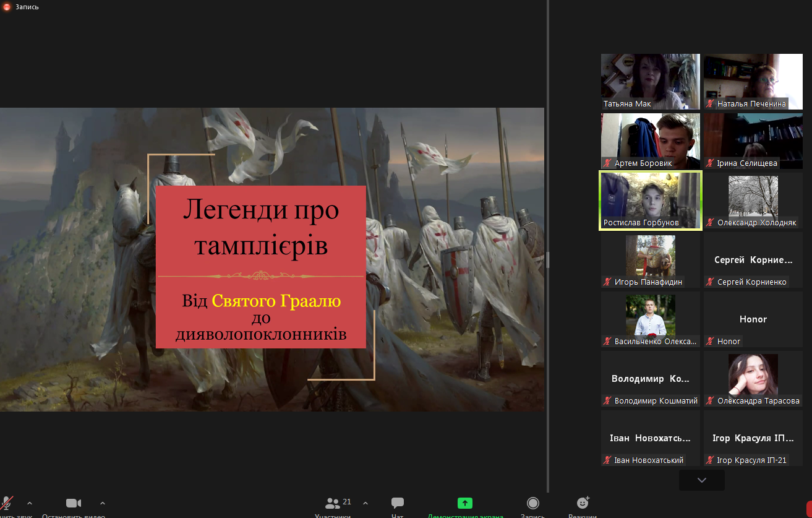The height and width of the screenshot is (518, 812).
Task: Open the reactions emoji menu
Action: pos(583,503)
